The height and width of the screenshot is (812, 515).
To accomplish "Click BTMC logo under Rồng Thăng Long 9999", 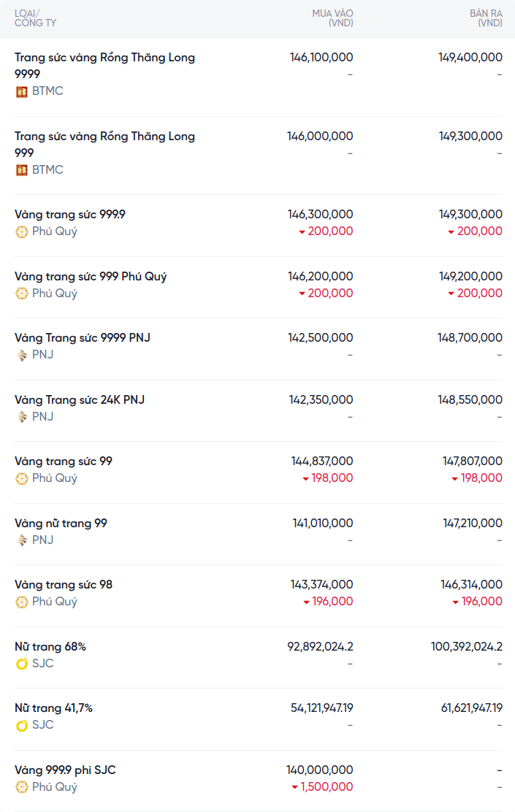I will pyautogui.click(x=21, y=91).
